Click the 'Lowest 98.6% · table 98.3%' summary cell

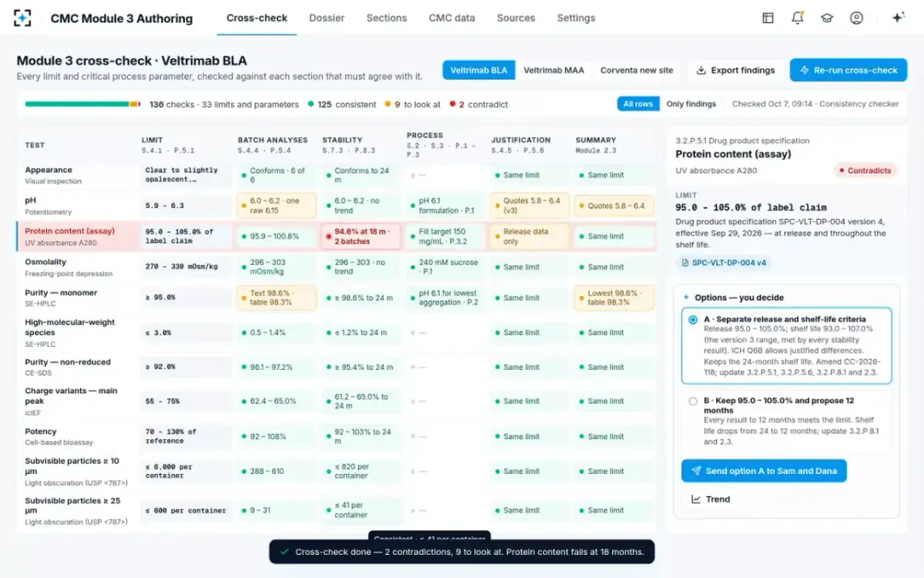tap(614, 297)
